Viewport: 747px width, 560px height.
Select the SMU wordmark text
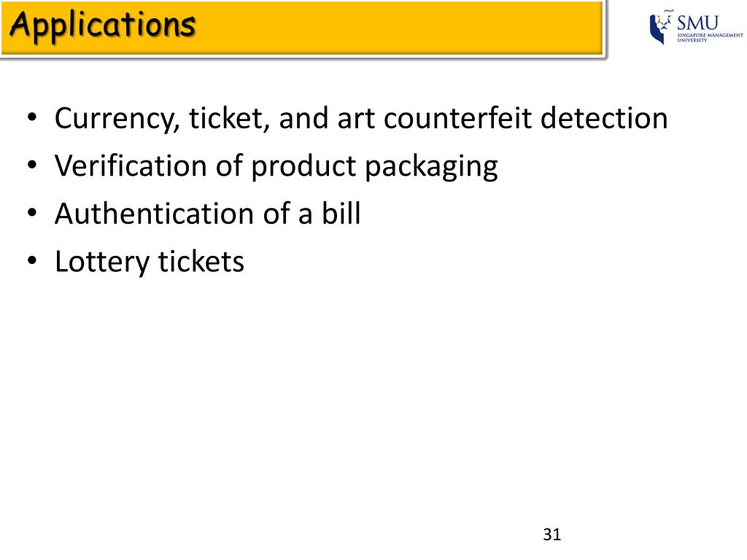point(697,23)
